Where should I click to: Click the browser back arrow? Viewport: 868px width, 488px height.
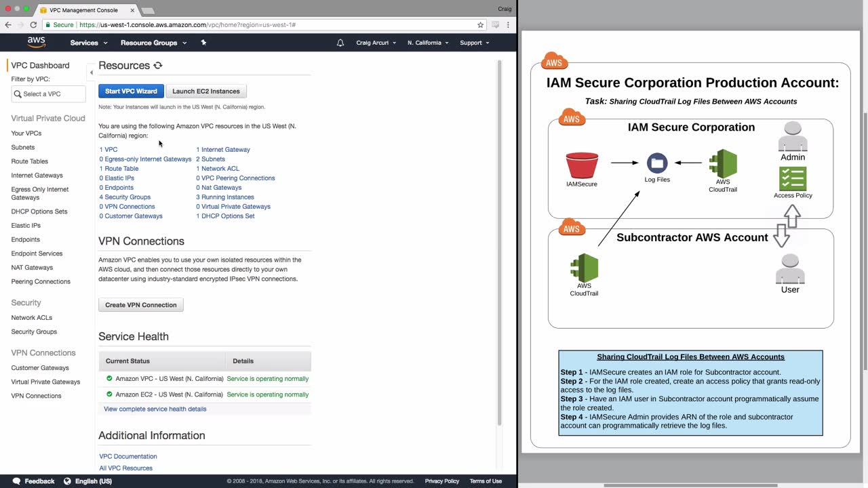pos(8,24)
